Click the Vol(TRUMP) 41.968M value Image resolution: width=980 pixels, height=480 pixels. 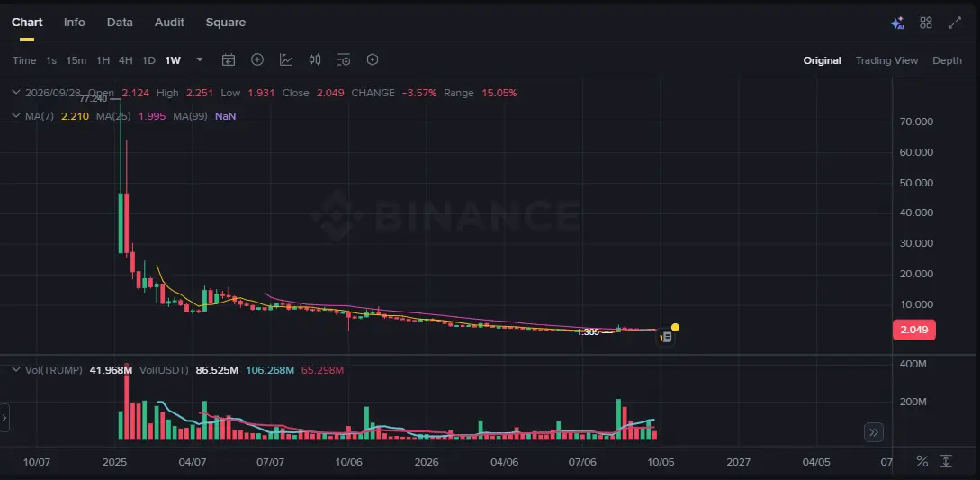(x=111, y=370)
